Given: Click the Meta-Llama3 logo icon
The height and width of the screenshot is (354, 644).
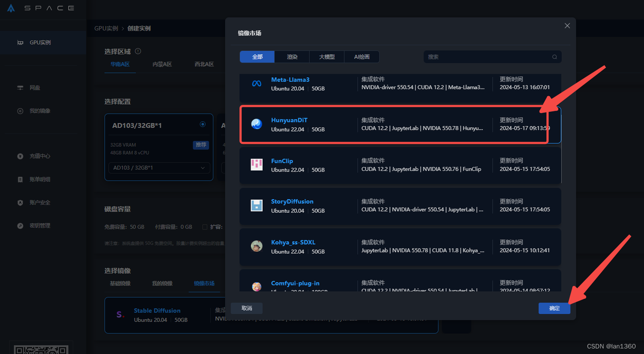Looking at the screenshot, I should point(257,83).
